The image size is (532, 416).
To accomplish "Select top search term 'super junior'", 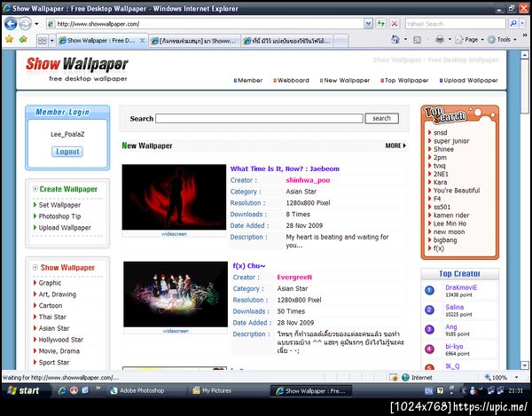I will click(451, 141).
